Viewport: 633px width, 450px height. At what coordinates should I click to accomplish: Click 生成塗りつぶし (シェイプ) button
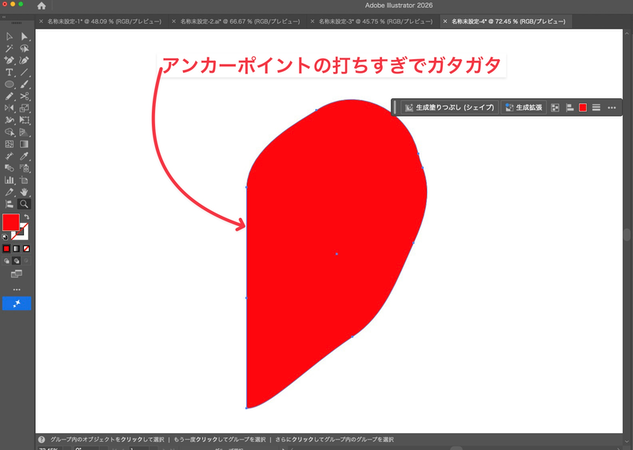pyautogui.click(x=450, y=107)
